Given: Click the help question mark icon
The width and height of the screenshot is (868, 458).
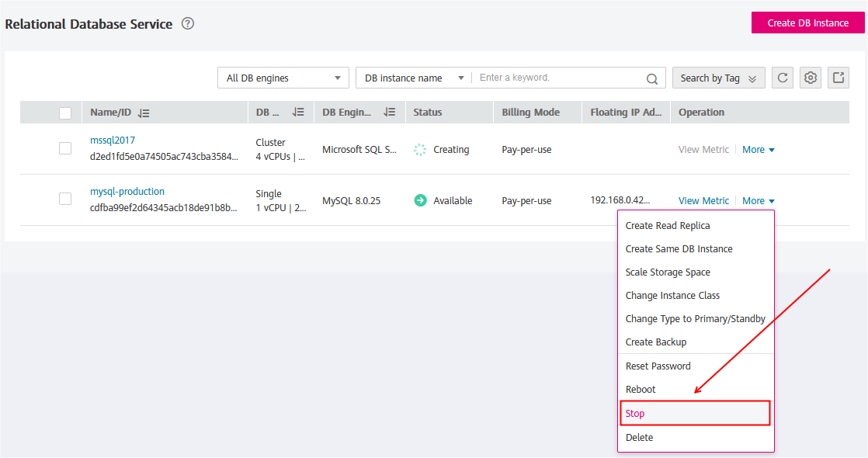Looking at the screenshot, I should (187, 24).
